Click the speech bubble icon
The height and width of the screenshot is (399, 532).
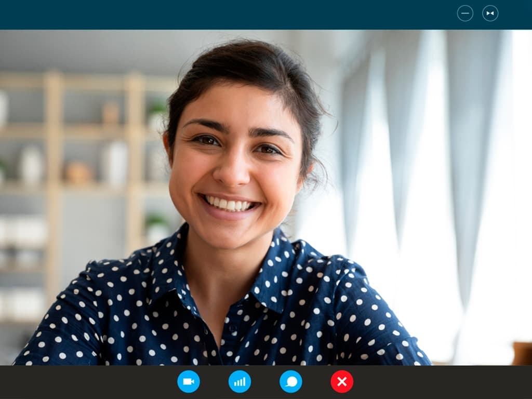pos(291,382)
